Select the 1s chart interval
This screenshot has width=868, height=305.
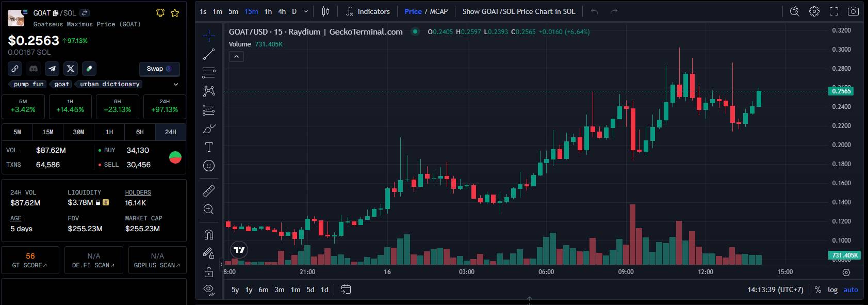point(203,11)
